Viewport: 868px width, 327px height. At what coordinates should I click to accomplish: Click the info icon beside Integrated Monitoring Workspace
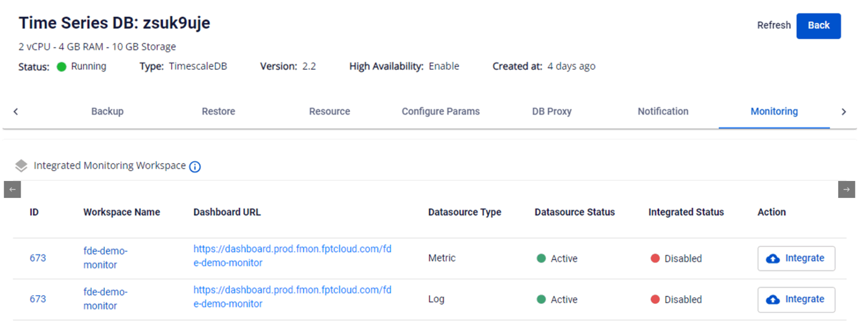coord(195,167)
